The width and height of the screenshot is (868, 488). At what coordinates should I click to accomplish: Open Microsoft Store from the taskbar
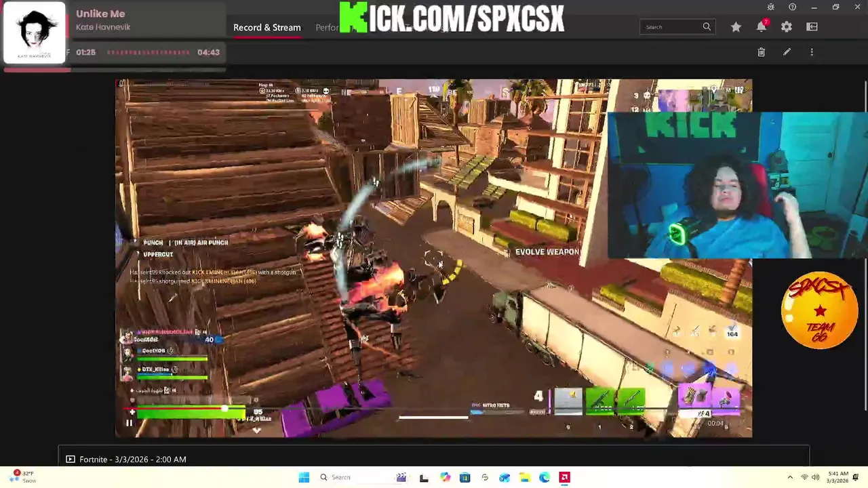click(465, 477)
